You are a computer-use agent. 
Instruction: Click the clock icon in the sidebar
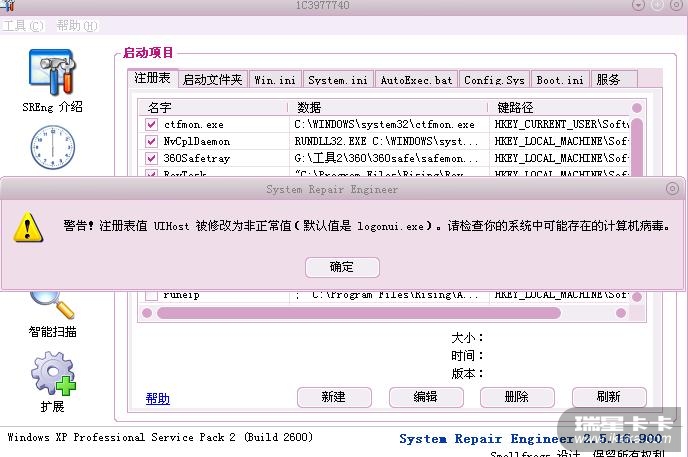(52, 147)
